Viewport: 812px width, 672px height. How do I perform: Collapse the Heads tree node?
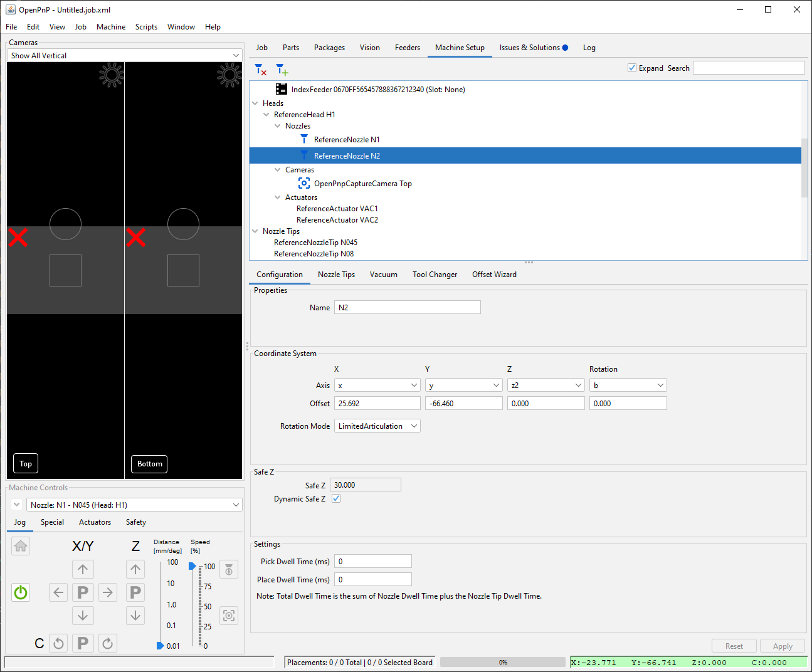pyautogui.click(x=255, y=103)
